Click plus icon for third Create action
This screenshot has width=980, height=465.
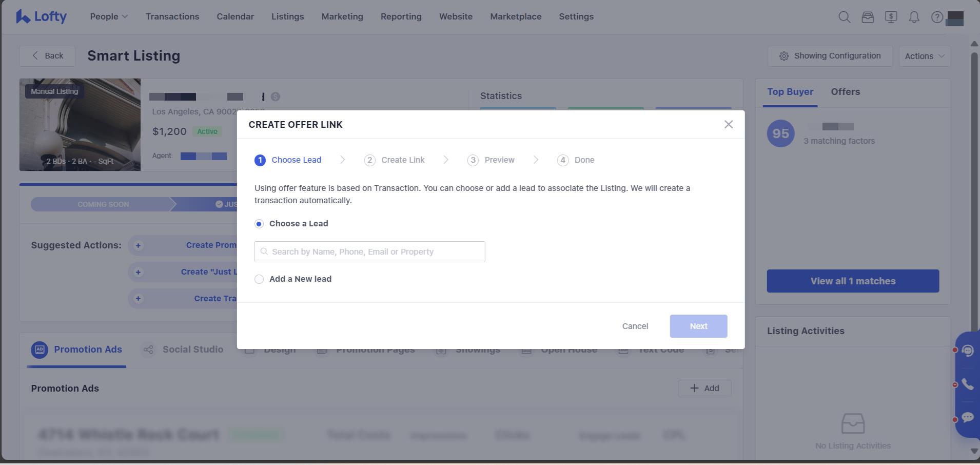(x=138, y=299)
